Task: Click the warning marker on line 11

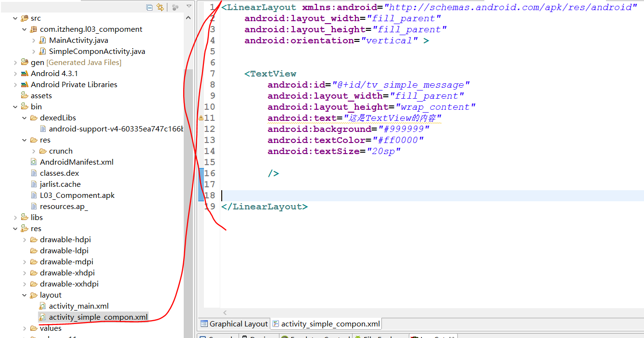Action: pos(201,118)
